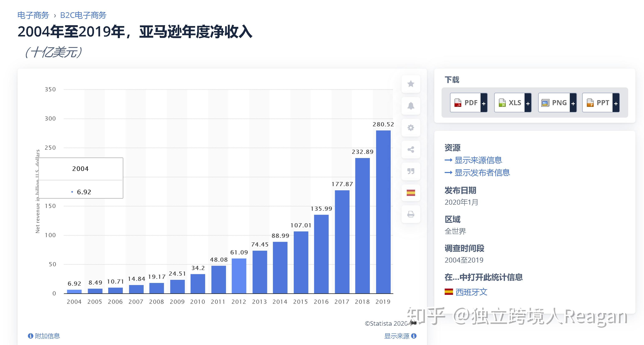This screenshot has height=345, width=644.
Task: Download chart as PPT
Action: click(601, 103)
